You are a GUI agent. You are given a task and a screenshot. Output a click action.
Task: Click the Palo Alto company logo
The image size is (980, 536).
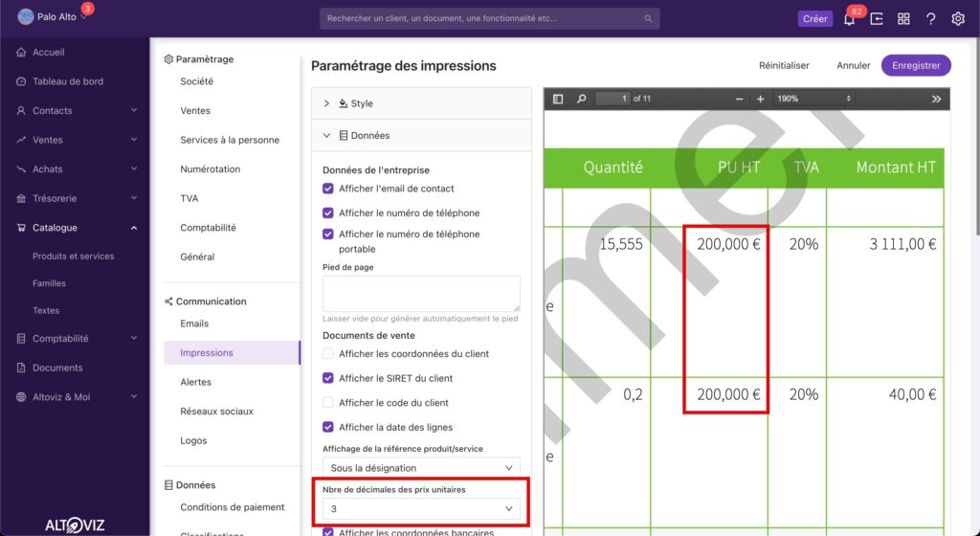pos(26,16)
